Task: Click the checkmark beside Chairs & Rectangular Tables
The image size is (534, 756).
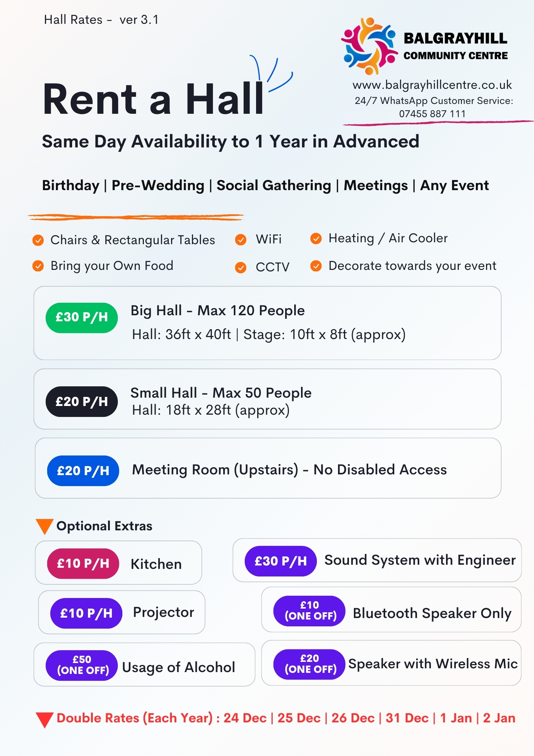Action: 38,240
